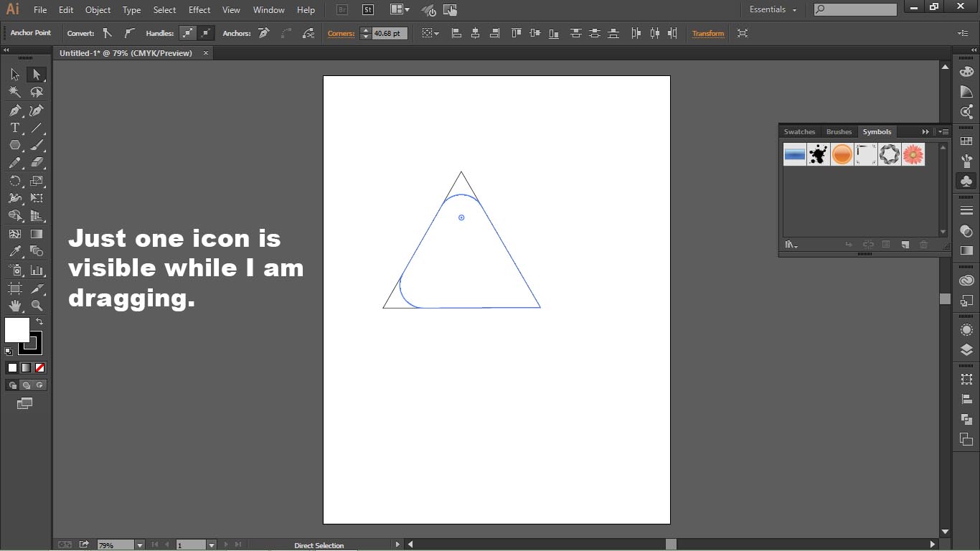This screenshot has width=980, height=551.
Task: Apply solid Color mode below fill box
Action: coord(12,368)
